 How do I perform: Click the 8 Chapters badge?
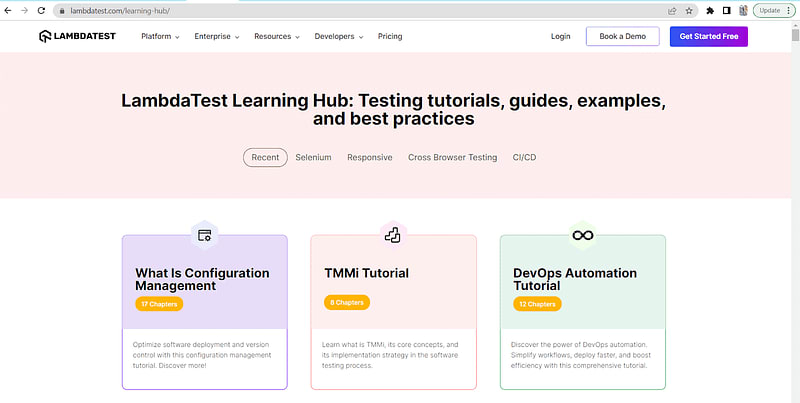[347, 303]
